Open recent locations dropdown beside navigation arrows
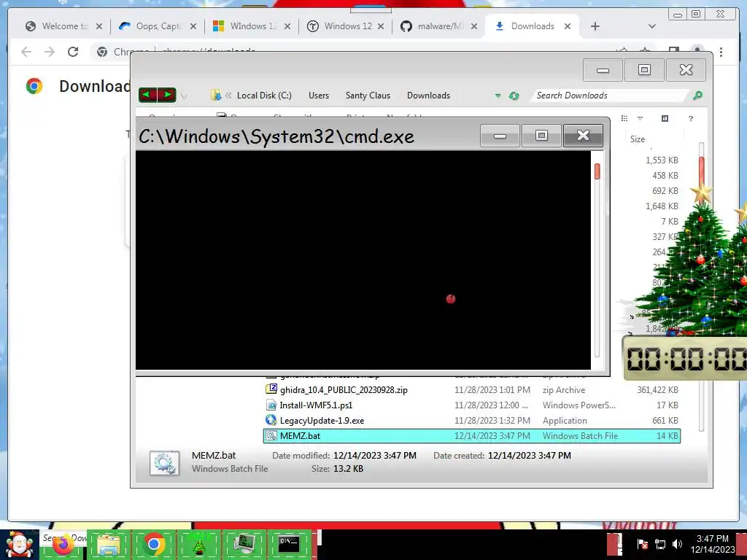The image size is (747, 560). pyautogui.click(x=184, y=96)
